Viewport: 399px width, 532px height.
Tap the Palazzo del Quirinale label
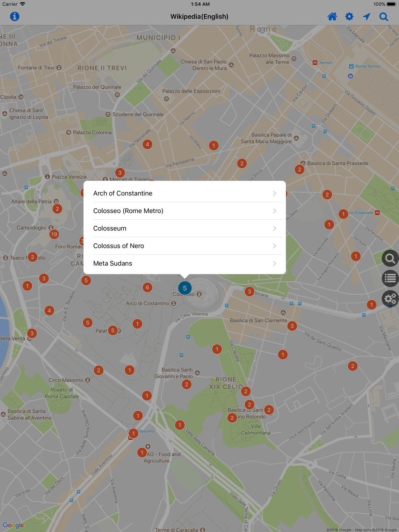[97, 87]
